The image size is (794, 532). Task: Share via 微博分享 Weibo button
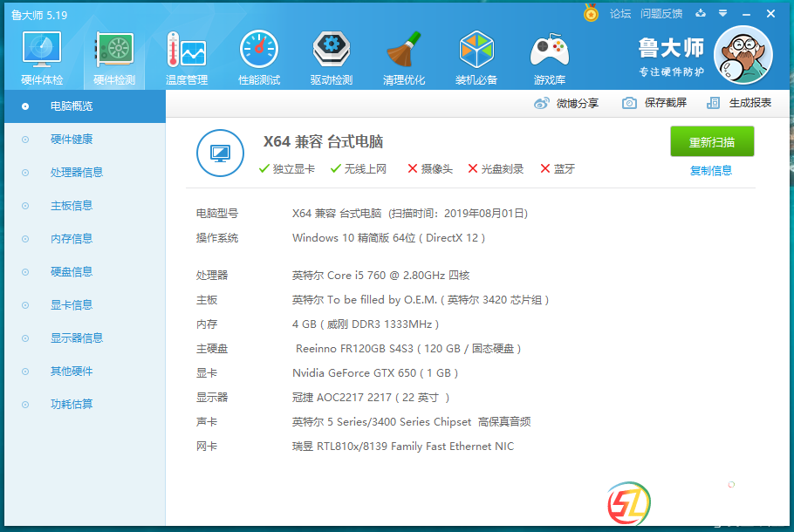pyautogui.click(x=567, y=103)
